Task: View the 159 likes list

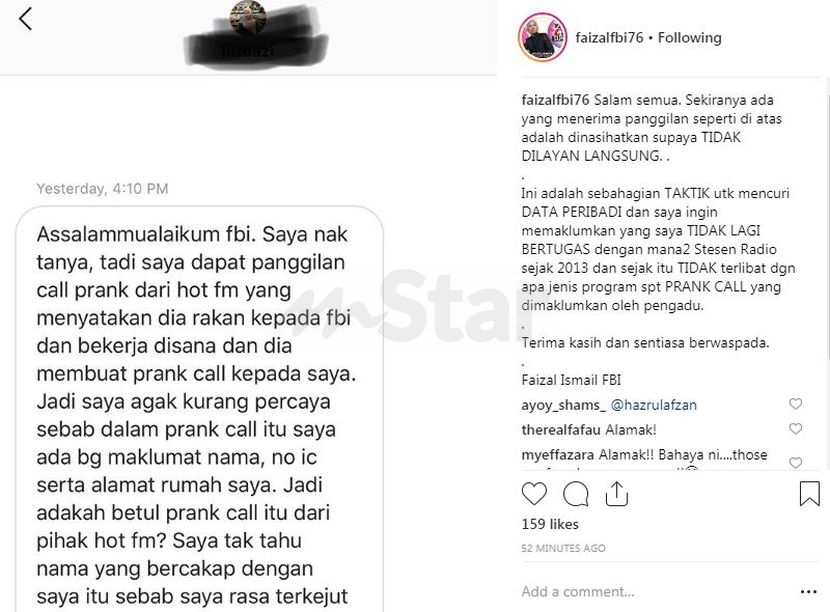Action: (x=550, y=524)
